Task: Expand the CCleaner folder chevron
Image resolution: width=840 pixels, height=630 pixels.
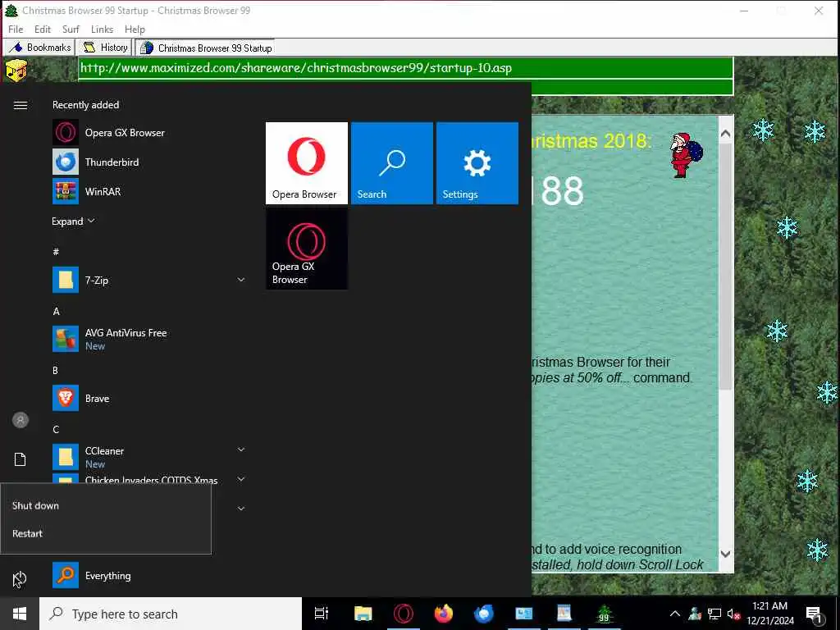Action: tap(241, 450)
